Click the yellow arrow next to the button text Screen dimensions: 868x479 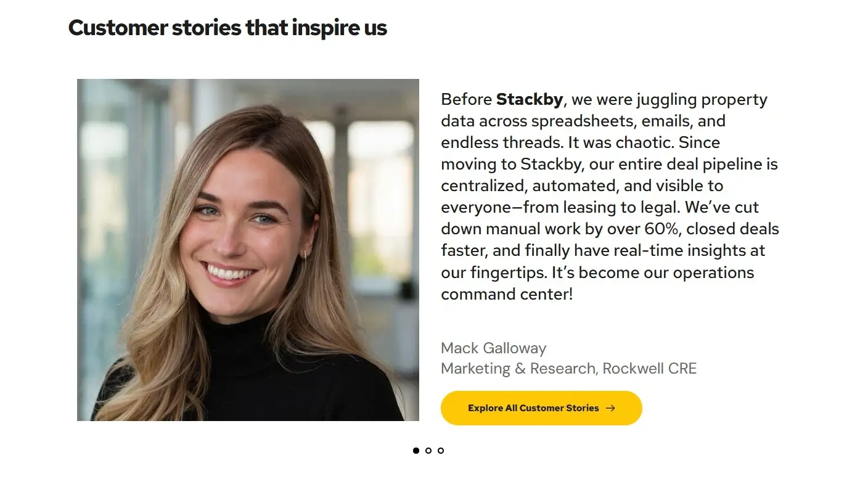click(x=611, y=407)
